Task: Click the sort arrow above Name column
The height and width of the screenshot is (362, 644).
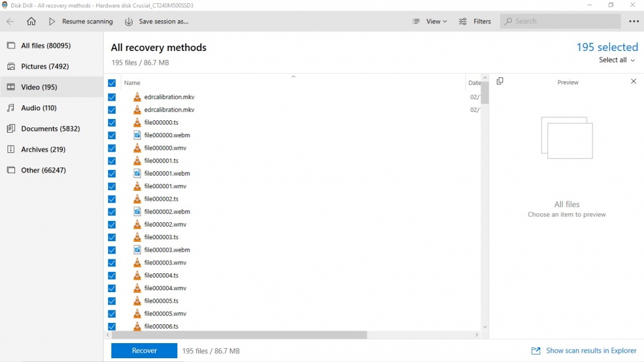Action: coord(293,77)
